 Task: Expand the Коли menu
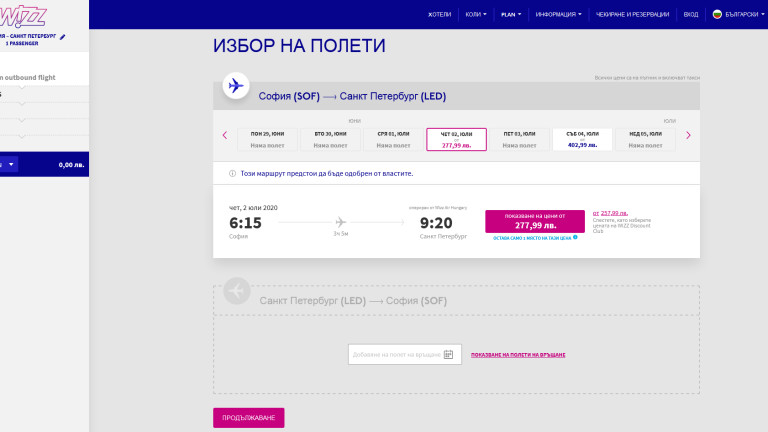pyautogui.click(x=474, y=15)
